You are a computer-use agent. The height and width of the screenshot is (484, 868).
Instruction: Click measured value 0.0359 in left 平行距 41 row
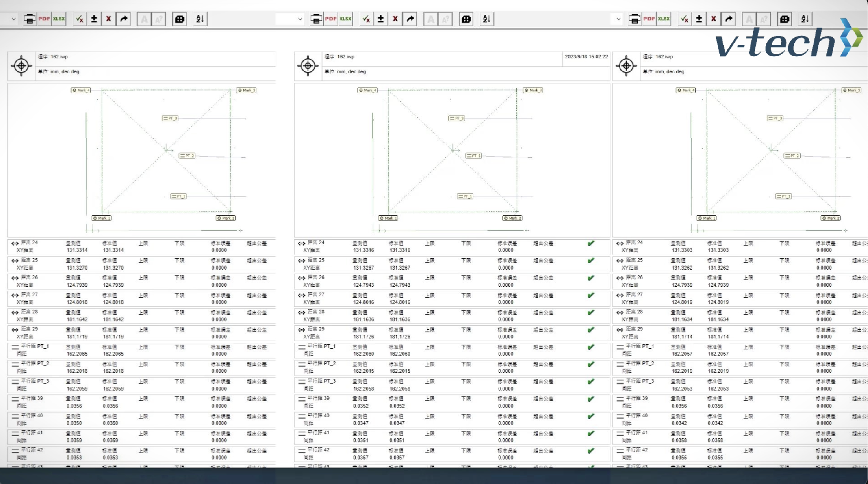74,440
